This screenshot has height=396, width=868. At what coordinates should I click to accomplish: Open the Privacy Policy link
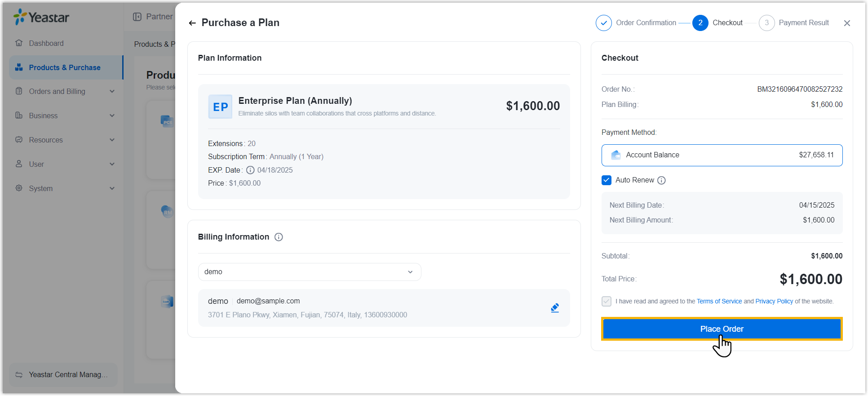pyautogui.click(x=774, y=301)
